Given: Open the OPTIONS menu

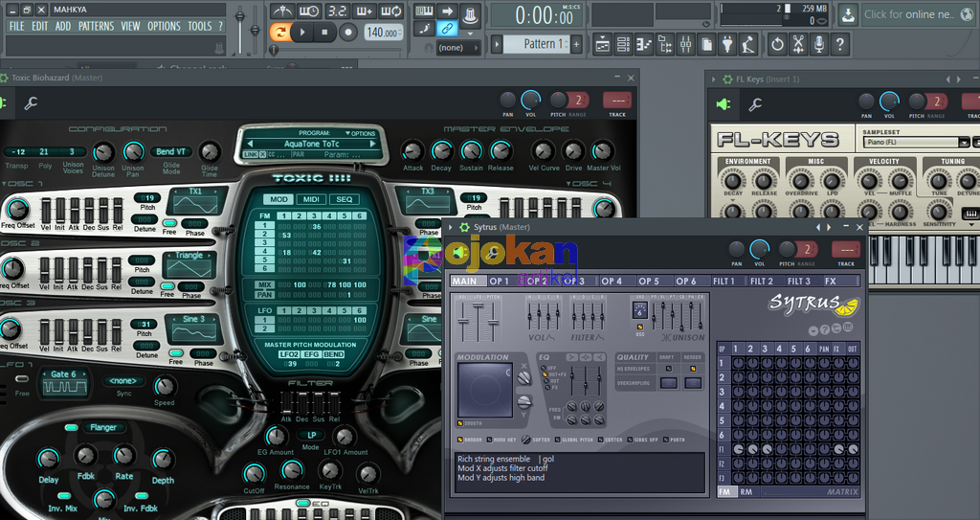Looking at the screenshot, I should pos(164,26).
